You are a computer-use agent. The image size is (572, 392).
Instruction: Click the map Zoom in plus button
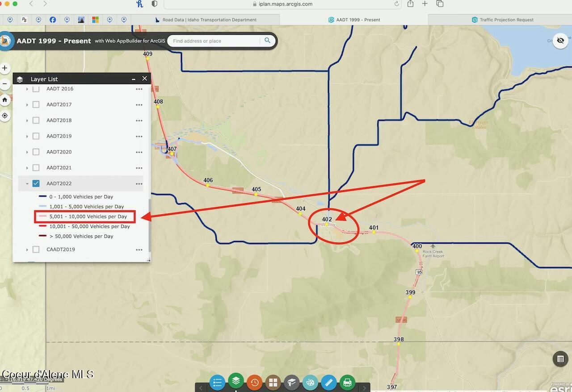(x=5, y=68)
